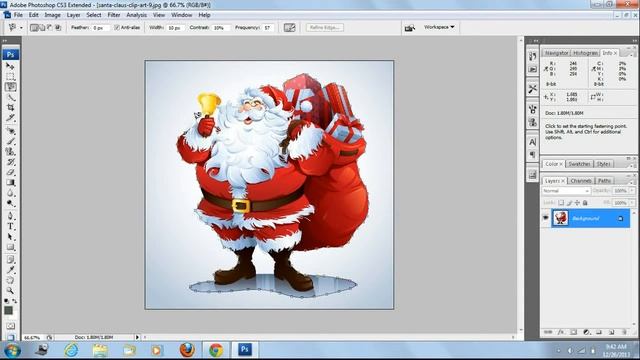Add a layer style with fx button
Screen dimensions: 640x360
pos(561,332)
